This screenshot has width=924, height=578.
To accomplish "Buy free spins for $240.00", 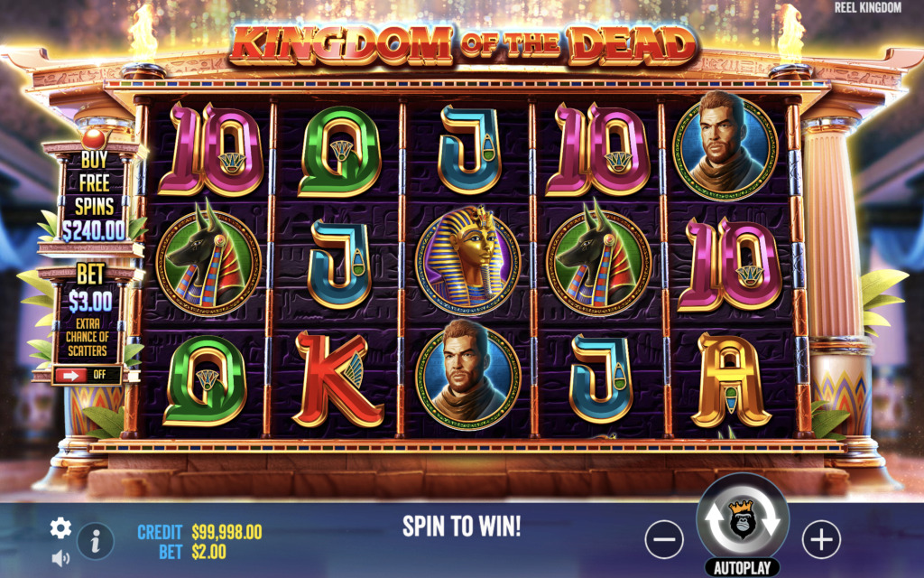I will (94, 195).
